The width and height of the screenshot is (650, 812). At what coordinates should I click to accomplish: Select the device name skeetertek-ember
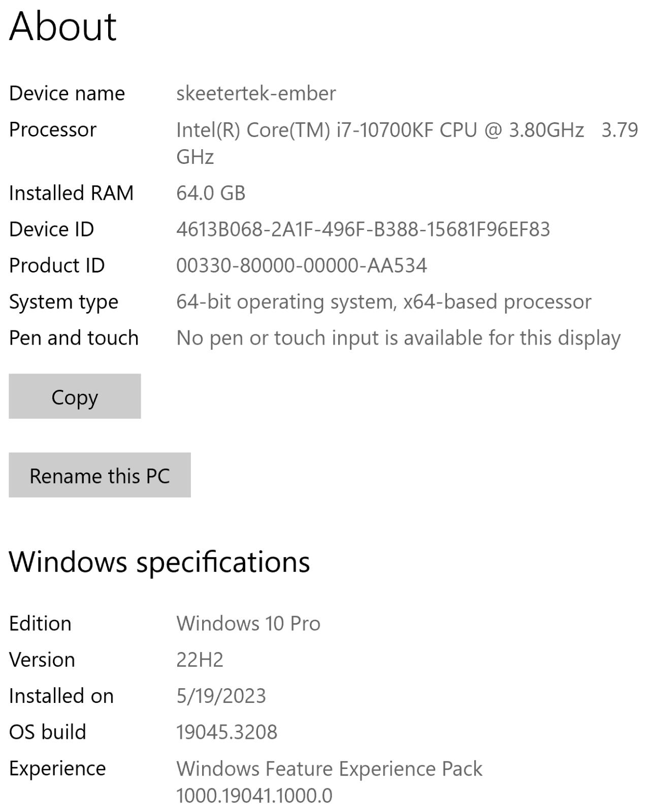point(256,93)
